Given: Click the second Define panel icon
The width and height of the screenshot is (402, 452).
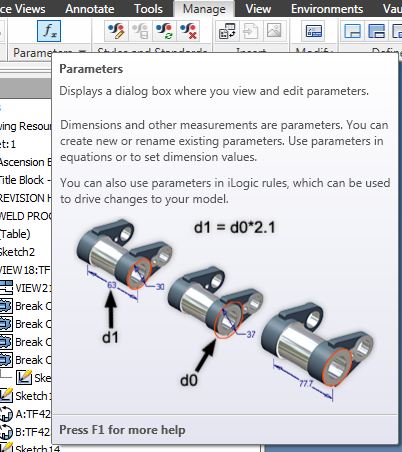Looking at the screenshot, I should [377, 31].
